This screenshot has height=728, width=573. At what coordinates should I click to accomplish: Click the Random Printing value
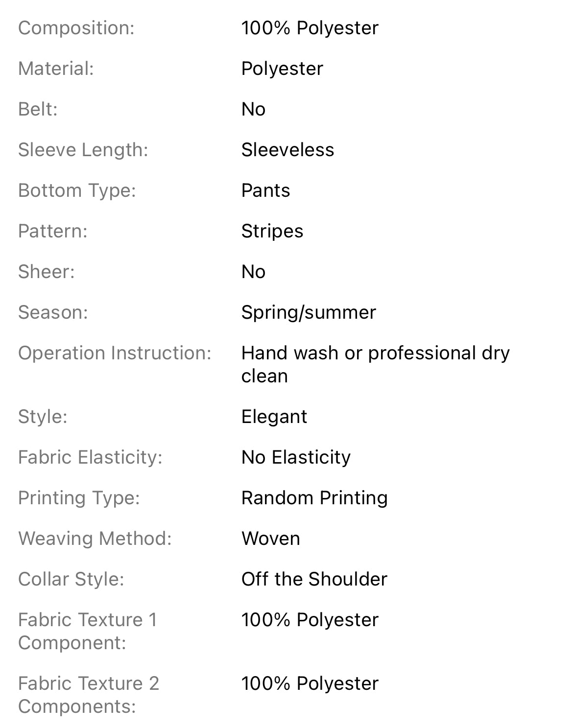coord(314,498)
